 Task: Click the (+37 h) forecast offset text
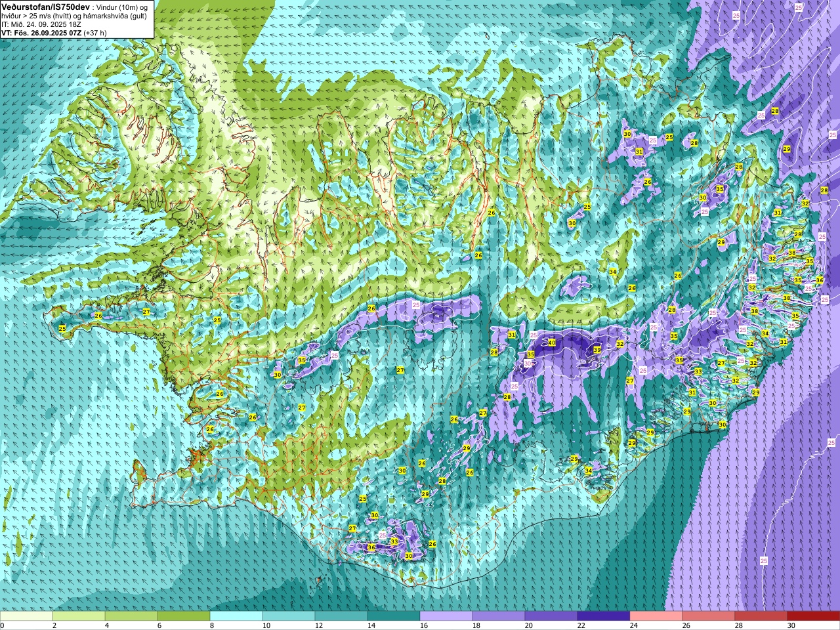[x=95, y=32]
